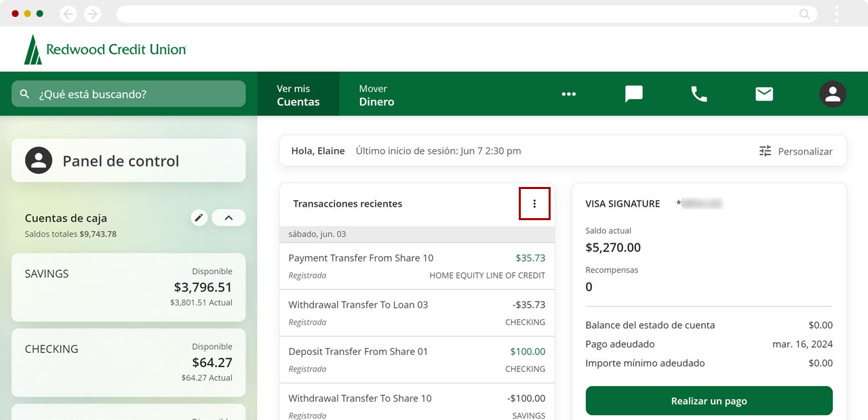The width and height of the screenshot is (868, 420).
Task: Click the browser back arrow
Action: click(x=68, y=14)
